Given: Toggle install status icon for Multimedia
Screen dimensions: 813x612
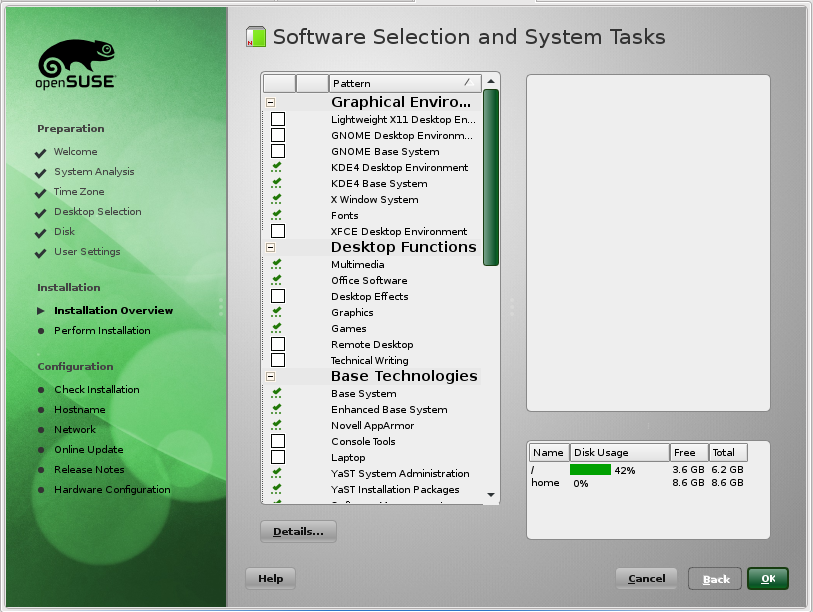Looking at the screenshot, I should 277,264.
